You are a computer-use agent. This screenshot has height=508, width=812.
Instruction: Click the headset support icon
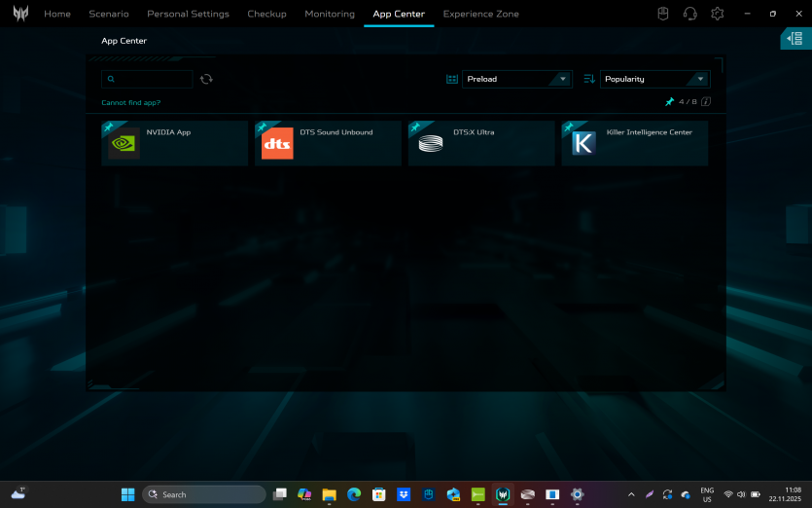pos(690,14)
